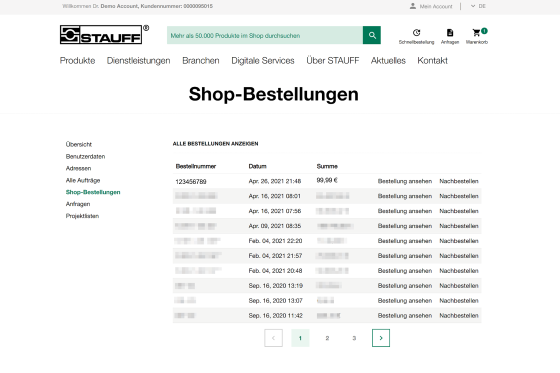Reorder the Sep. 16, 2020 13:07 order
Image resolution: width=560 pixels, height=373 pixels.
459,301
